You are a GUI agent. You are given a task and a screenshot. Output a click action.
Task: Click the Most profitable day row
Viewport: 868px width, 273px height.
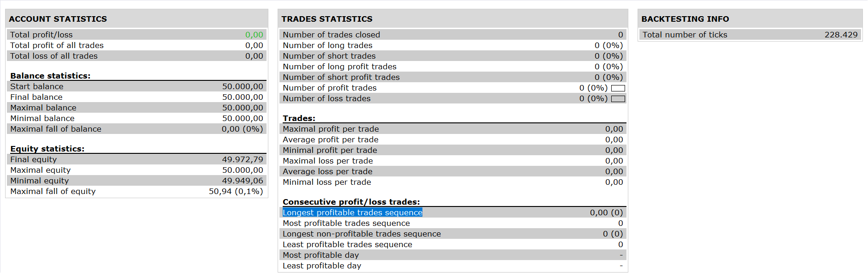click(x=453, y=255)
